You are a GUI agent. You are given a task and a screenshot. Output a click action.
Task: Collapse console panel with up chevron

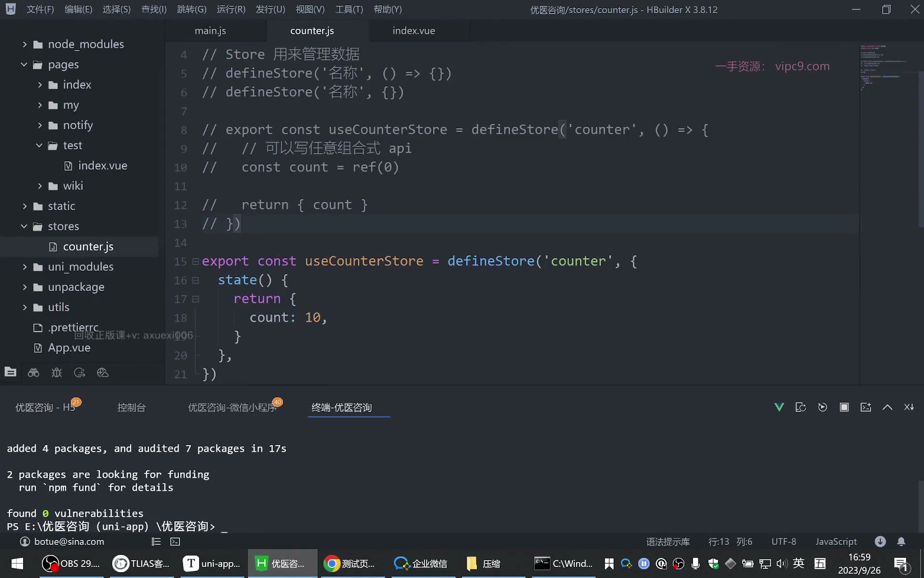[x=887, y=407]
